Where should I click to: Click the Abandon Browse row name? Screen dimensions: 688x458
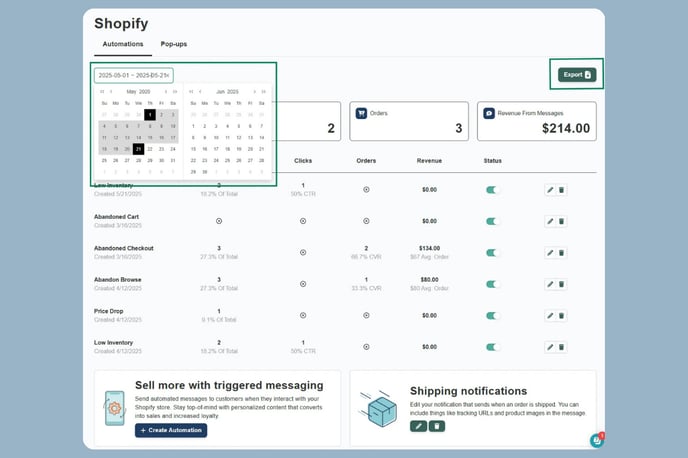point(118,279)
